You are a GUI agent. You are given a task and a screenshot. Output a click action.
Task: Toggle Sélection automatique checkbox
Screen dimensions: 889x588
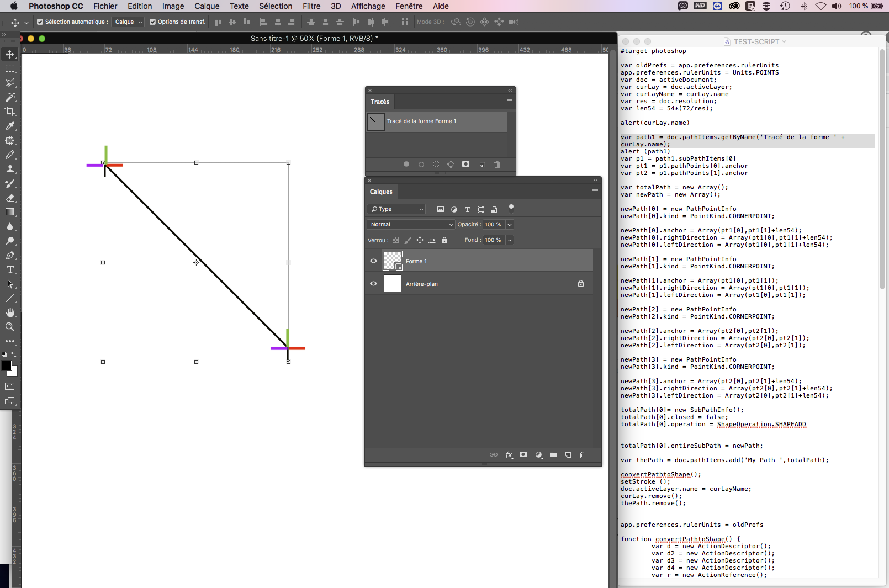point(40,22)
